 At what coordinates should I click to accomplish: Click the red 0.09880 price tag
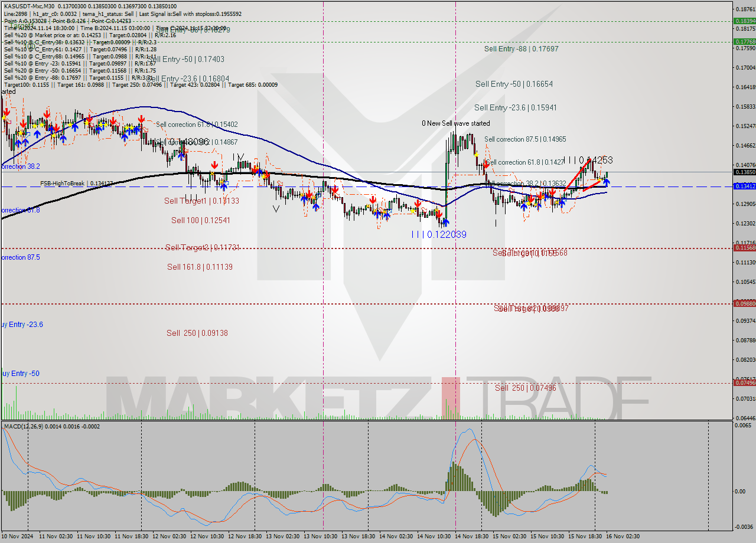click(744, 303)
